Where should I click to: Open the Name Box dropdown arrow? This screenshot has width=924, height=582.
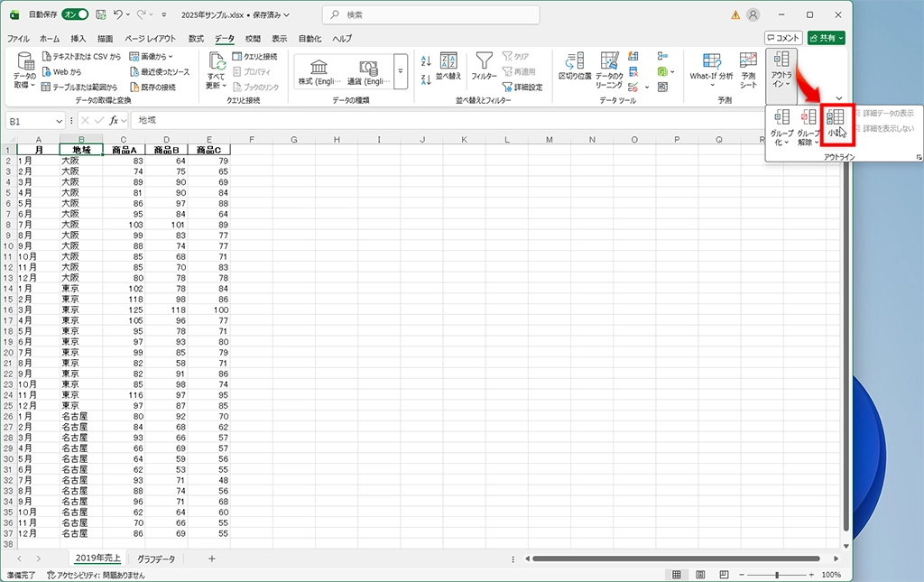[x=59, y=120]
